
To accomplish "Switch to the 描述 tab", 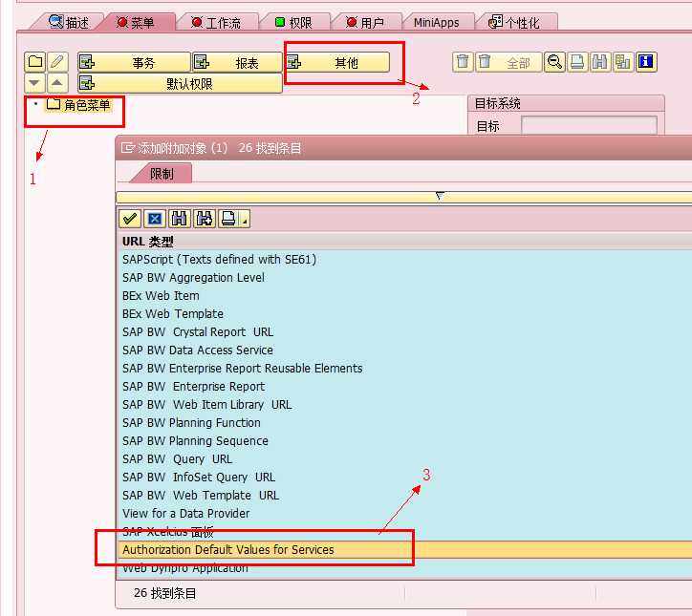I will click(x=69, y=22).
